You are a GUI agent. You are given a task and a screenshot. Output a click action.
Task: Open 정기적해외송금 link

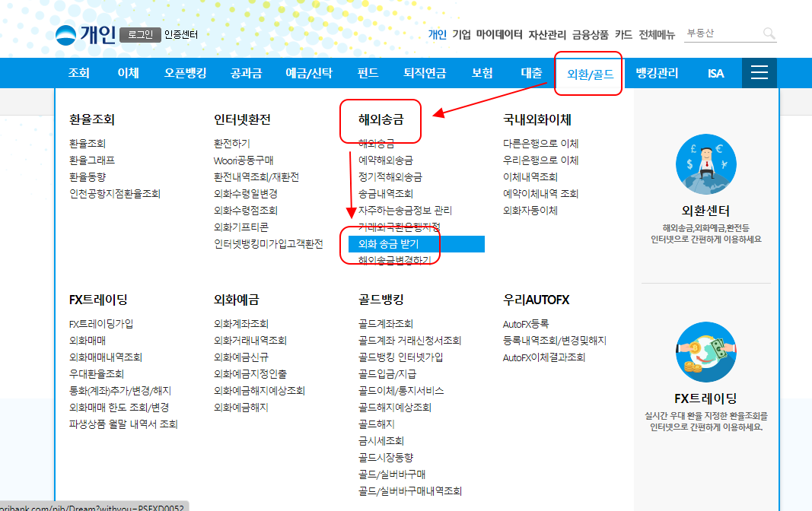[x=390, y=177]
